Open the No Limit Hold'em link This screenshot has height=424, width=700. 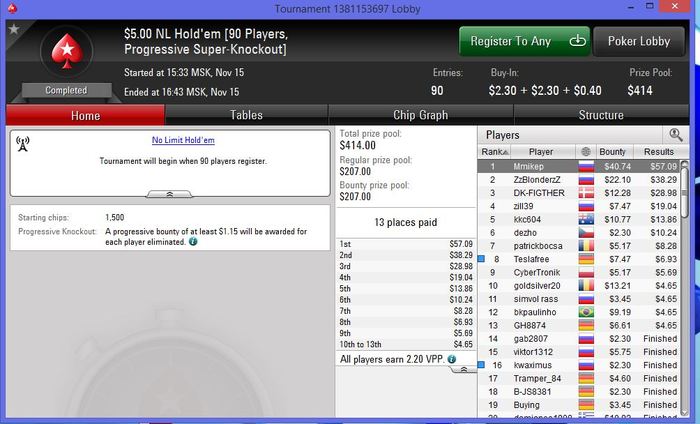click(x=183, y=140)
